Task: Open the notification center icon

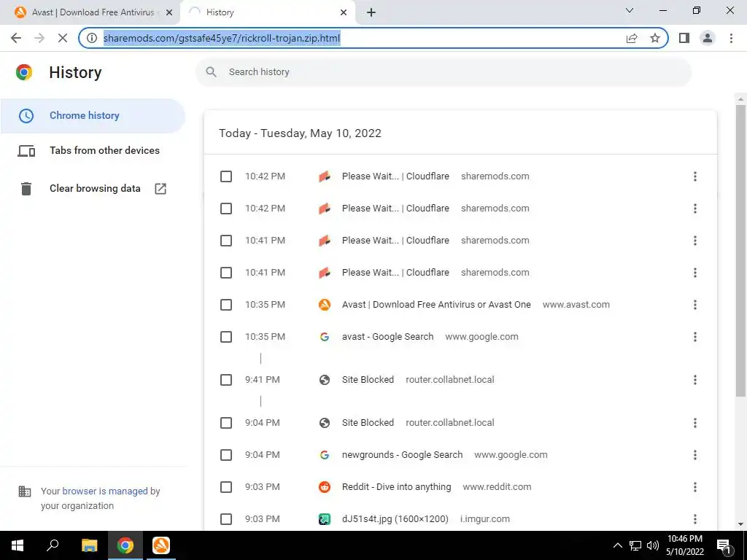Action: point(724,545)
